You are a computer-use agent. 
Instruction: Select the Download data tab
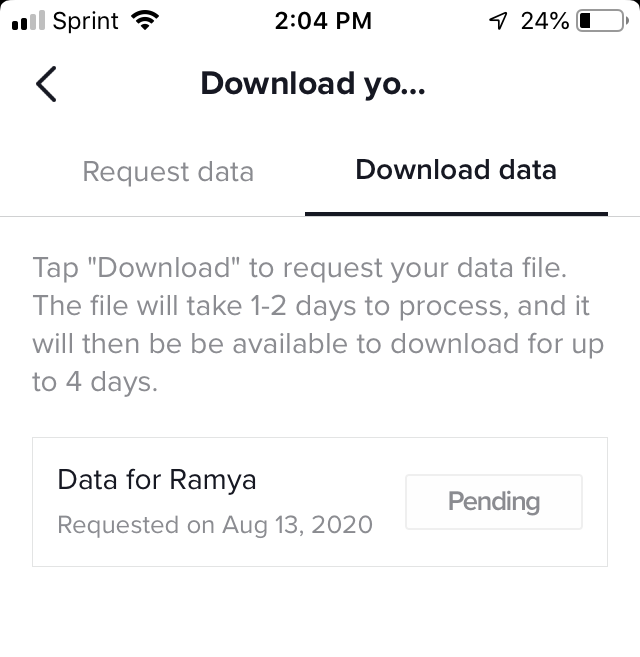click(x=456, y=170)
